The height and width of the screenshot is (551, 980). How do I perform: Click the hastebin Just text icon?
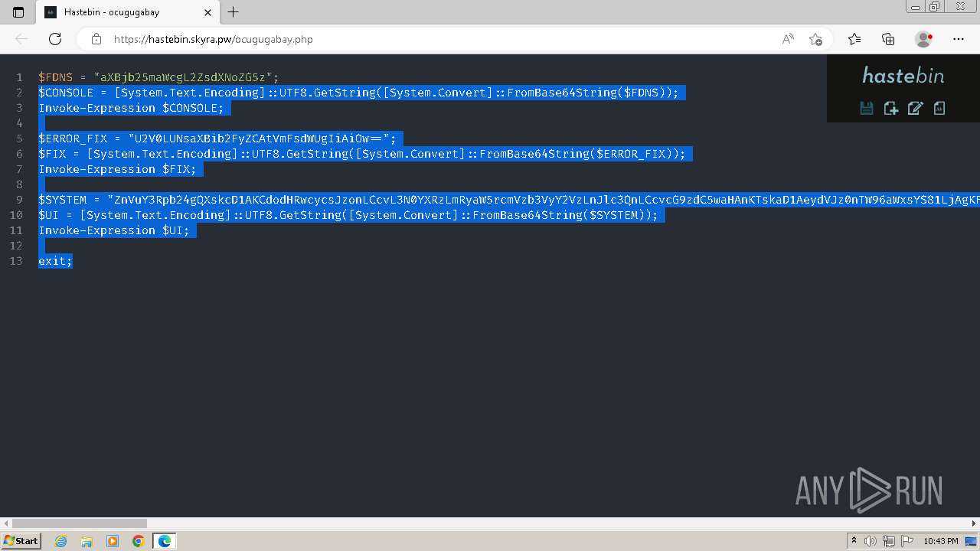pyautogui.click(x=939, y=108)
